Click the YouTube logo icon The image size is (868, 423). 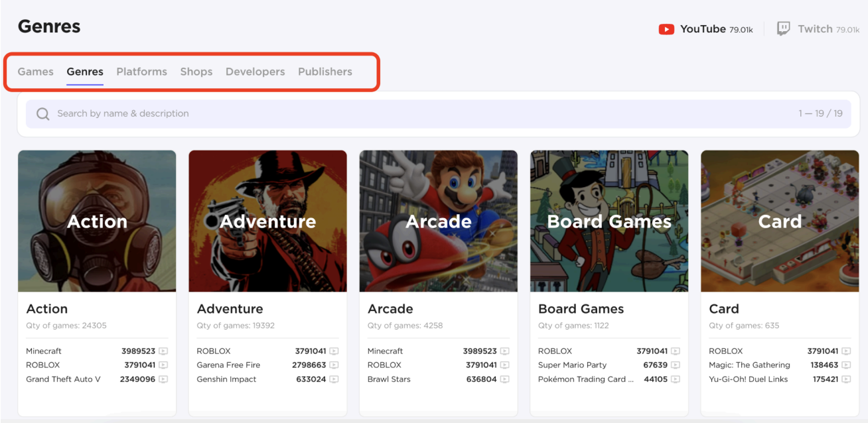[x=666, y=29]
